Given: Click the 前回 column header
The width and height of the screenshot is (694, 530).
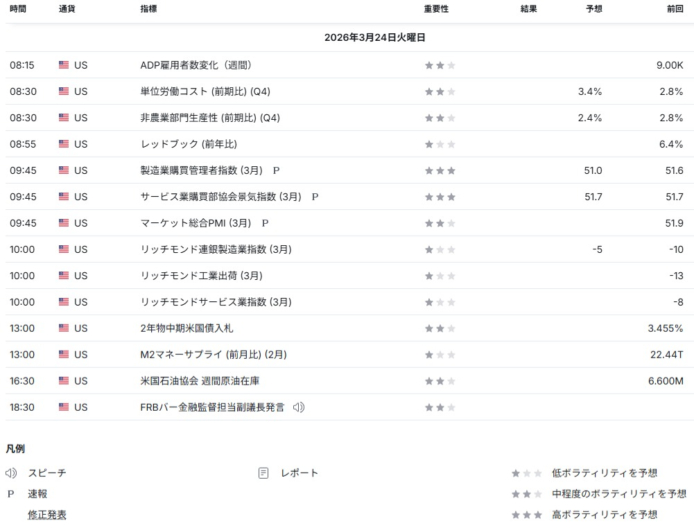Looking at the screenshot, I should (x=675, y=9).
